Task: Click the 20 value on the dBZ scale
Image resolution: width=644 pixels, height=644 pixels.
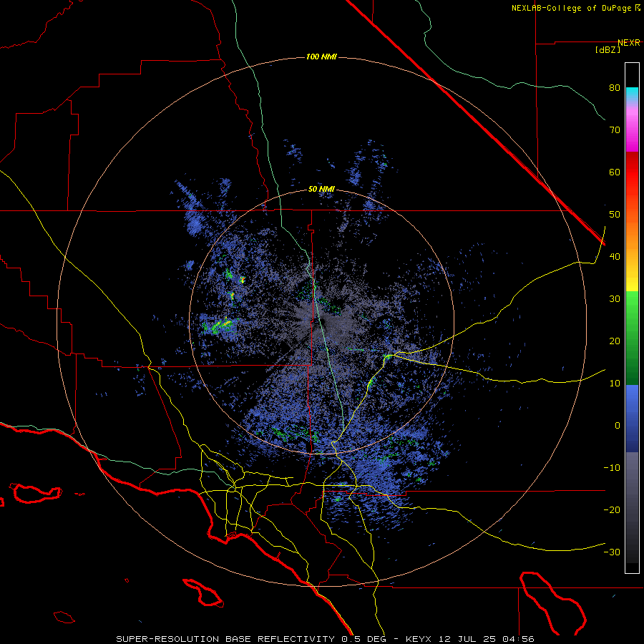Action: (615, 341)
